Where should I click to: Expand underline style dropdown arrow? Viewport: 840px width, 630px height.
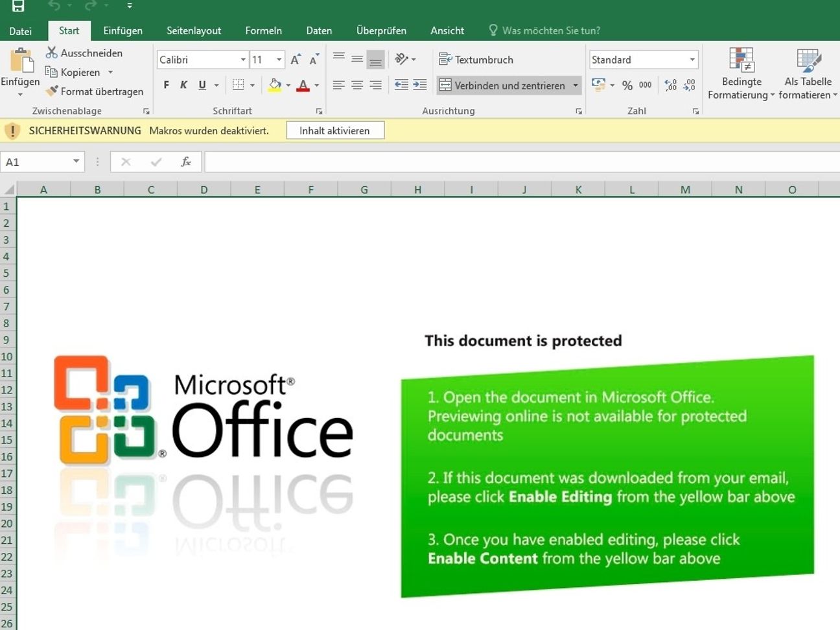216,85
